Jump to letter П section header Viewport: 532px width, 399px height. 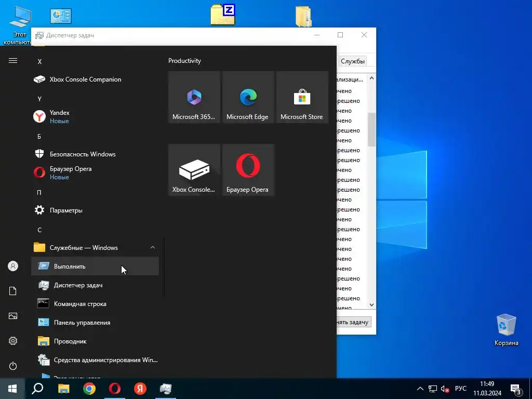(39, 192)
